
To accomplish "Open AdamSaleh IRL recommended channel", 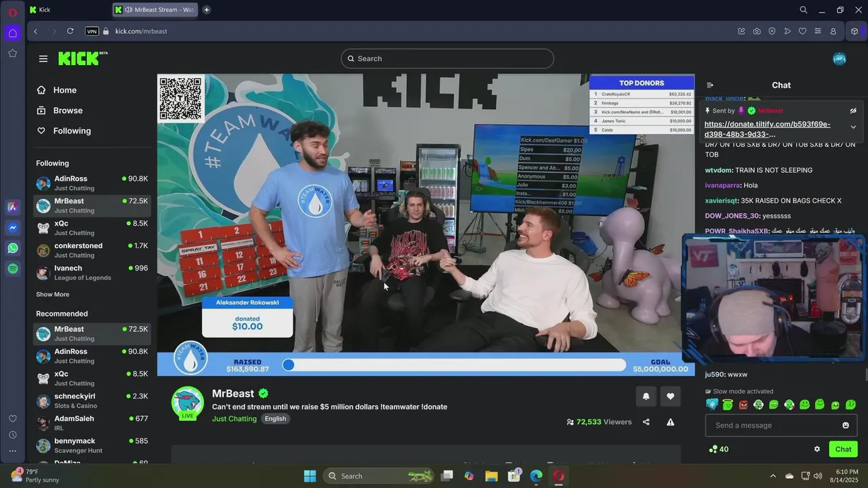I will coord(92,423).
